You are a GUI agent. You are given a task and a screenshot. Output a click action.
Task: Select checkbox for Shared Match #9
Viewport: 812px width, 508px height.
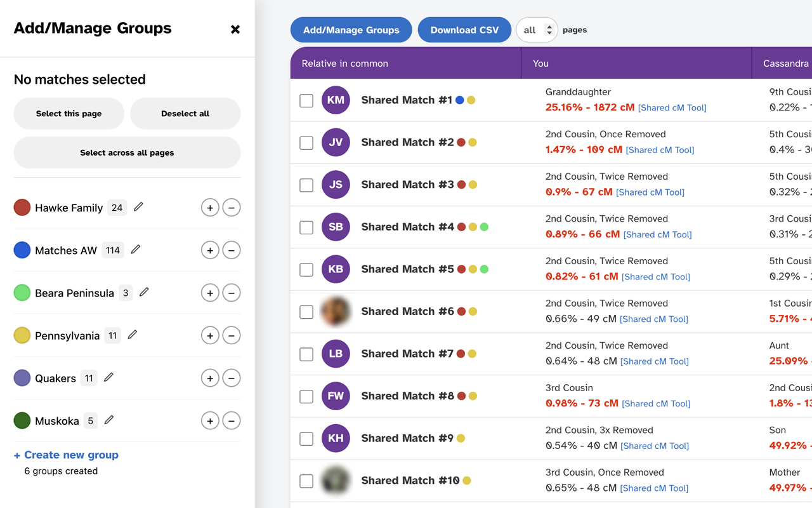click(306, 439)
